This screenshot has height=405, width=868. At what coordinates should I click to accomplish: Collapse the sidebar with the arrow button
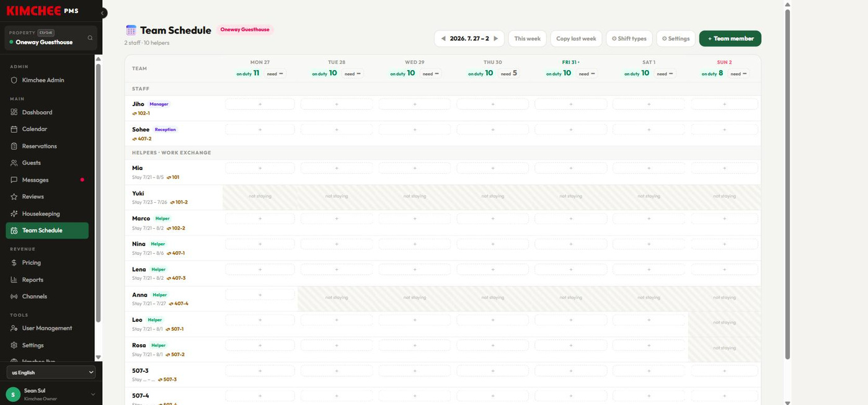[x=103, y=13]
